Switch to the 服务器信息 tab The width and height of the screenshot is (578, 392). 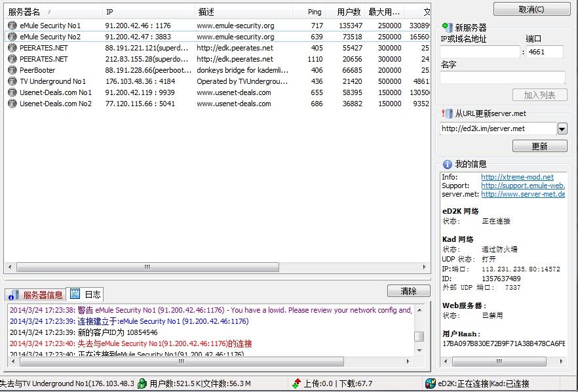pyautogui.click(x=35, y=294)
